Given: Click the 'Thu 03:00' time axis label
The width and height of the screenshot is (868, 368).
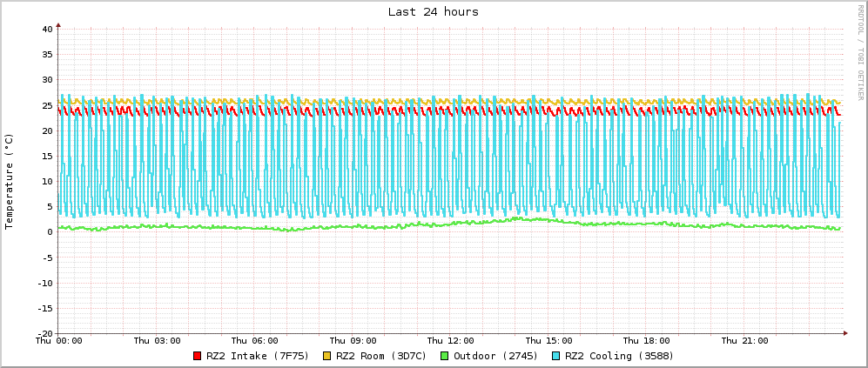Looking at the screenshot, I should click(157, 340).
